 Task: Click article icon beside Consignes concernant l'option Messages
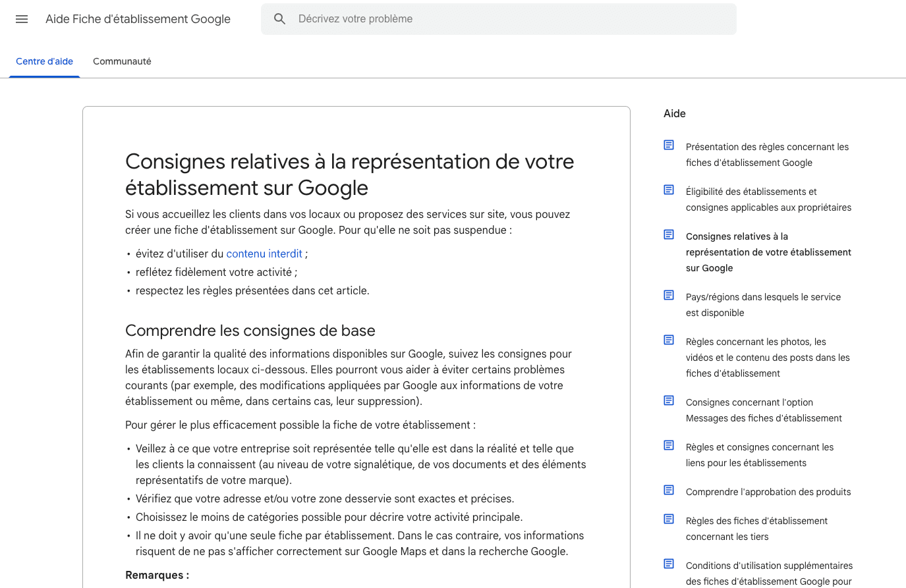click(669, 400)
